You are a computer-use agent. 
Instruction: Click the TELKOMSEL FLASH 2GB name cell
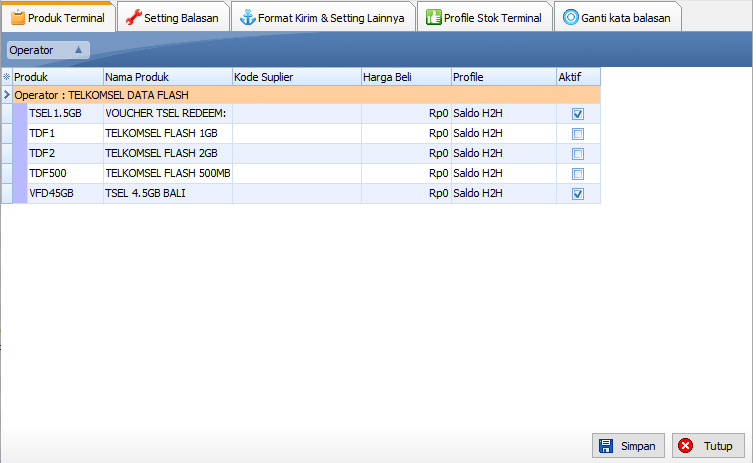(x=168, y=153)
